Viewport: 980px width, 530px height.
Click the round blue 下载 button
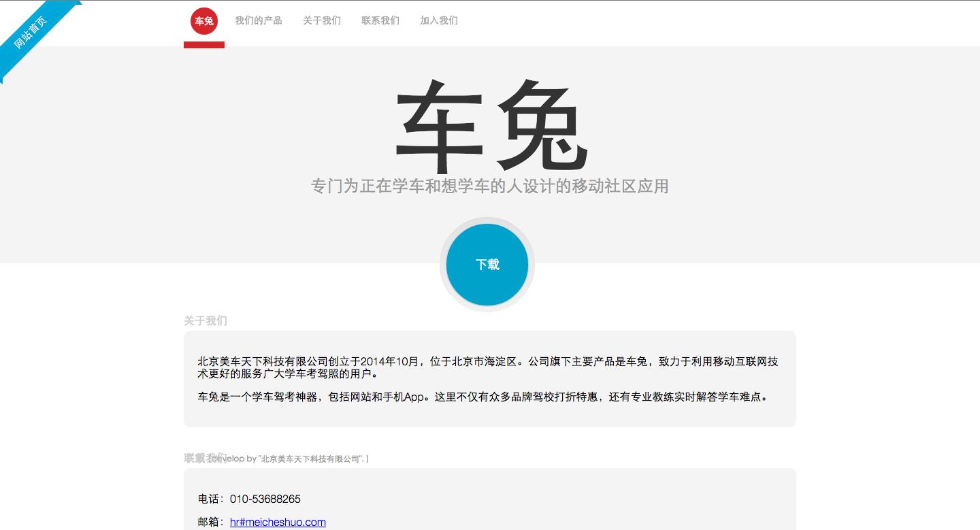[x=487, y=265]
